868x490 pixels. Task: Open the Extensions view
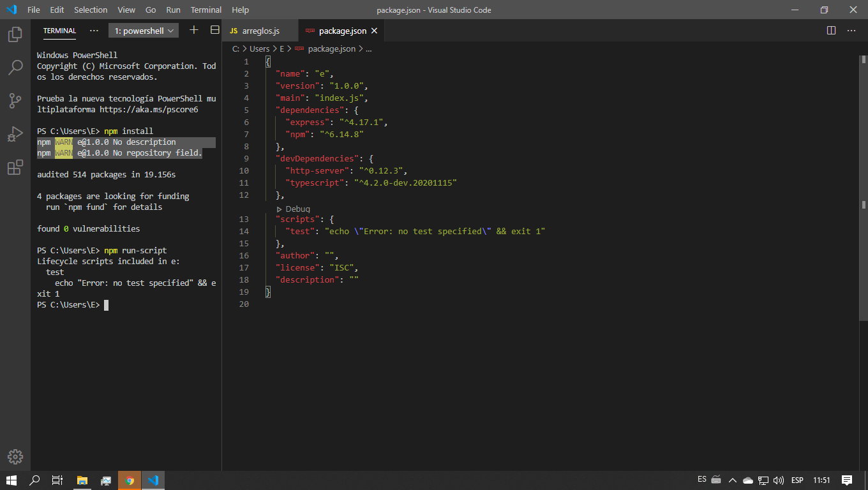coord(15,167)
